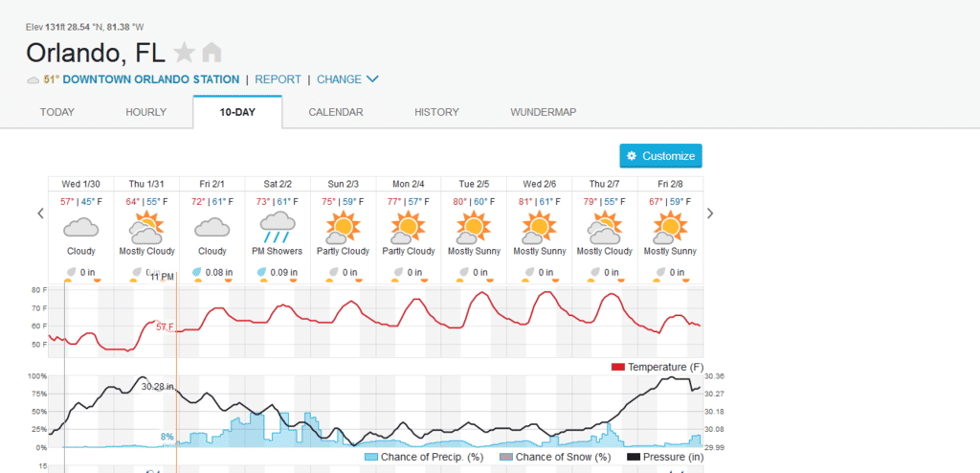Screen dimensions: 980x473
Task: Click the small cloud icon beside 51° station temperature
Action: click(33, 79)
